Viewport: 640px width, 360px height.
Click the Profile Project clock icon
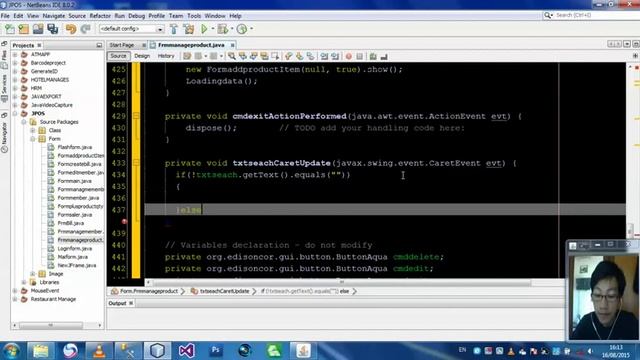click(x=242, y=29)
